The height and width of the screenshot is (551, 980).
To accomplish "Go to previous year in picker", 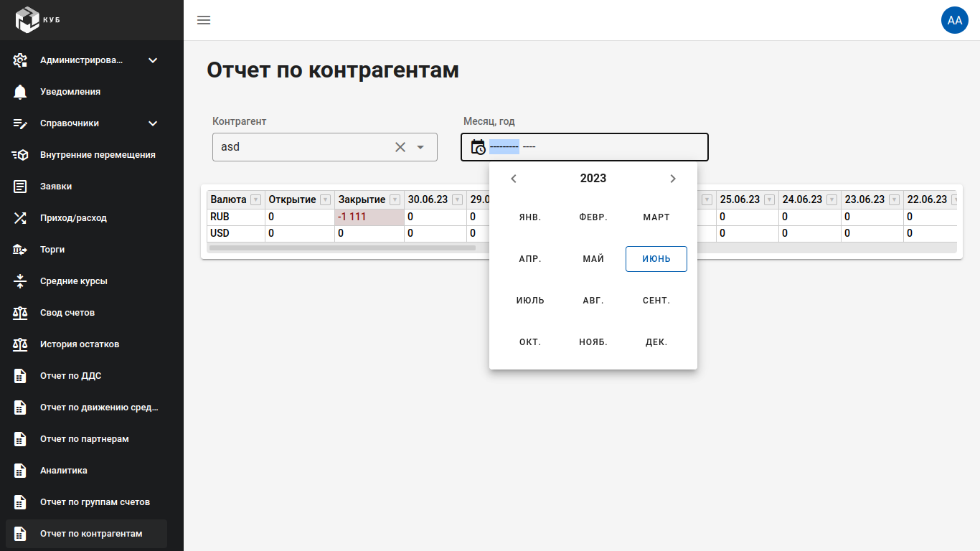I will [x=514, y=179].
